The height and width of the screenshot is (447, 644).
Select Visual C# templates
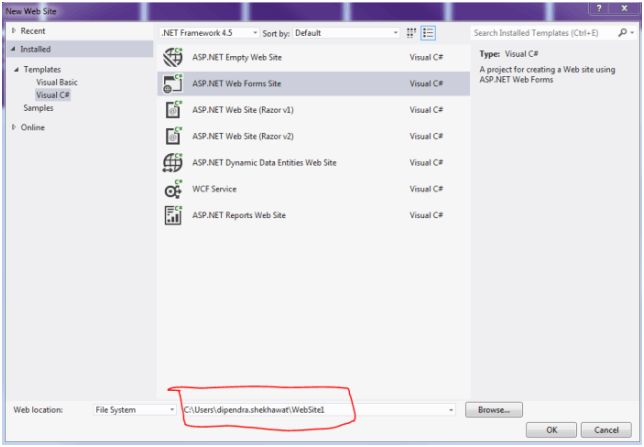(x=53, y=95)
